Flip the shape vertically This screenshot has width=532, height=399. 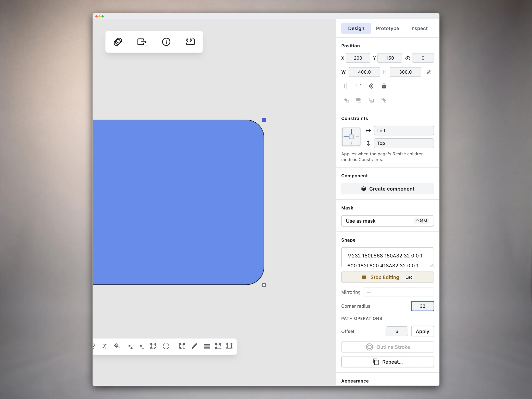tap(359, 86)
